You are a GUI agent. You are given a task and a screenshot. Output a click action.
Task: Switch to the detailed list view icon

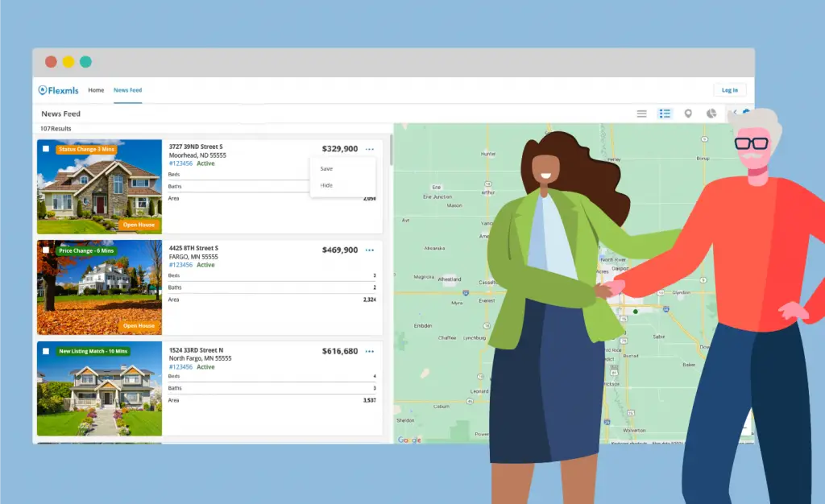665,114
